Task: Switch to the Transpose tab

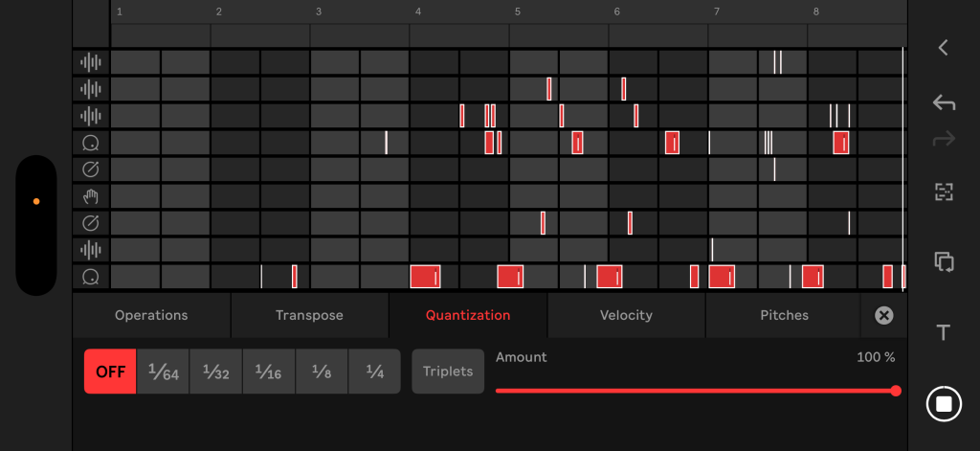Action: coord(309,315)
